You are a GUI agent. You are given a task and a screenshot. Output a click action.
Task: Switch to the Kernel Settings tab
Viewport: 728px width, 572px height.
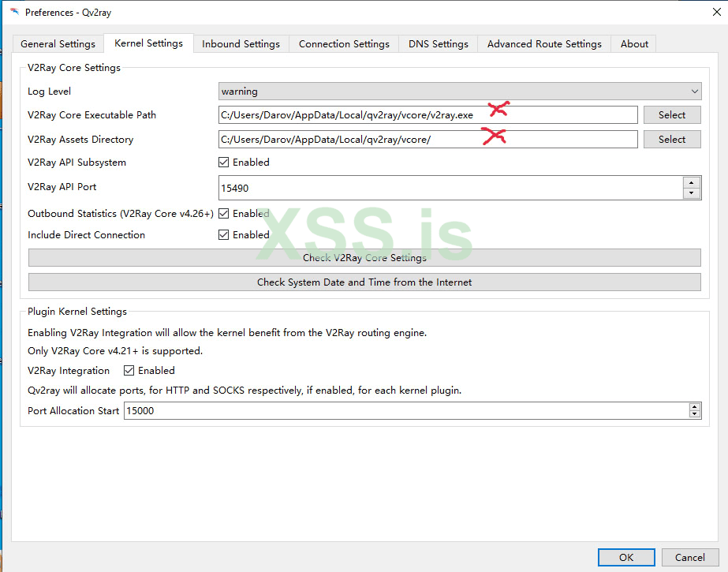point(148,43)
